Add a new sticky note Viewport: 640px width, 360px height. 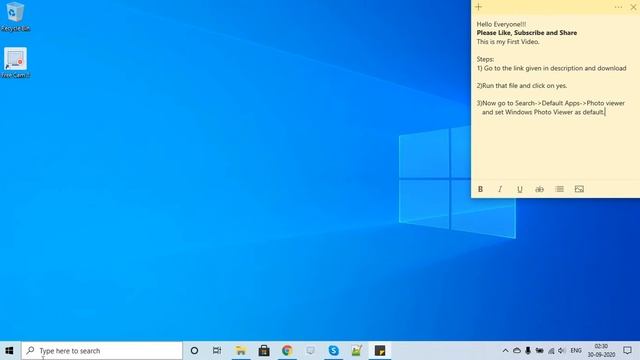[x=478, y=7]
